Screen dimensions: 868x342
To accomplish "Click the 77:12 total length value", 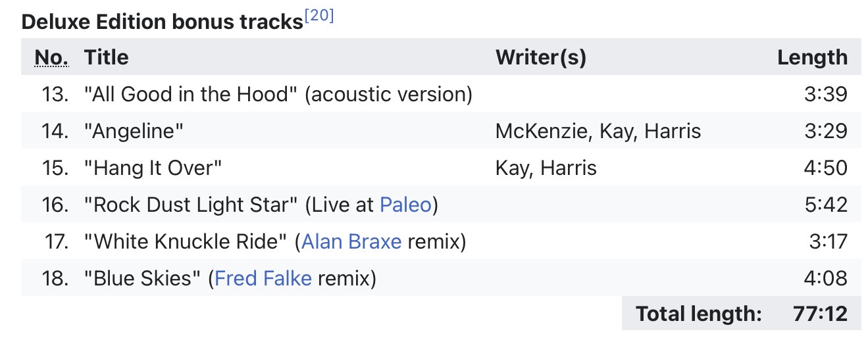I will pos(820,314).
